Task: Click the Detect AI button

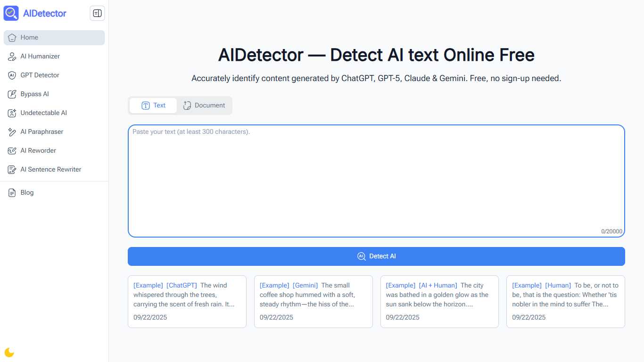Action: pos(376,256)
